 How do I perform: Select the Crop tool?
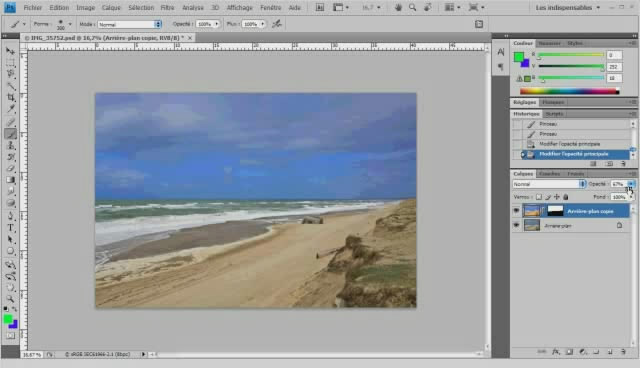(x=11, y=97)
